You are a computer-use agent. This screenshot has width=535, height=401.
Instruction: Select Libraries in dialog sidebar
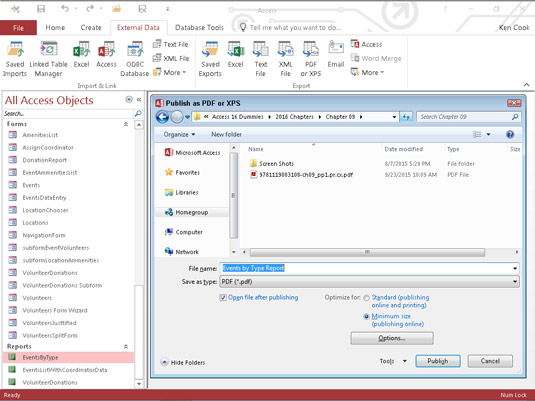click(181, 192)
